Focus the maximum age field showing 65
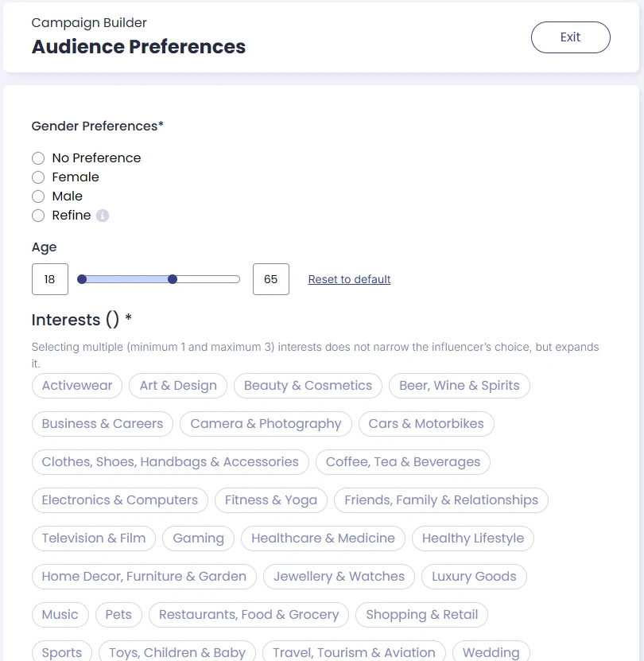Image resolution: width=644 pixels, height=661 pixels. click(271, 279)
